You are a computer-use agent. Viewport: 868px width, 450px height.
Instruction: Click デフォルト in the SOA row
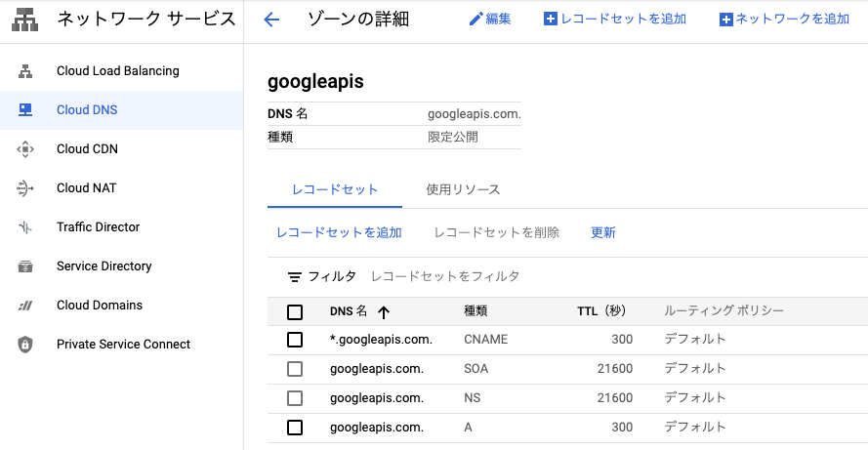(x=695, y=368)
